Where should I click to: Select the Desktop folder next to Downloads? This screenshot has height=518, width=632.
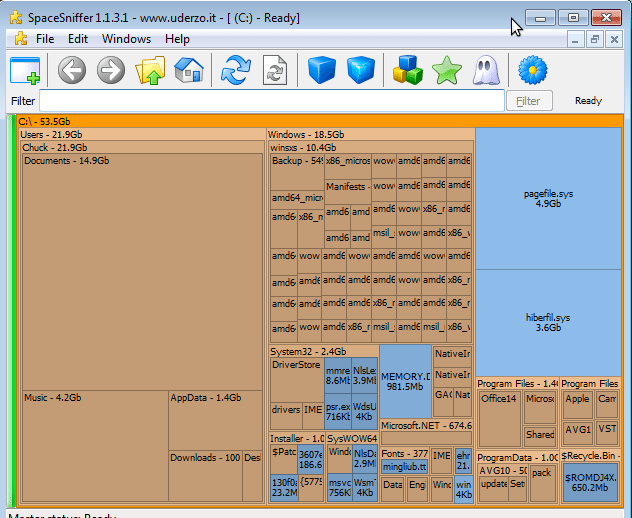(252, 476)
